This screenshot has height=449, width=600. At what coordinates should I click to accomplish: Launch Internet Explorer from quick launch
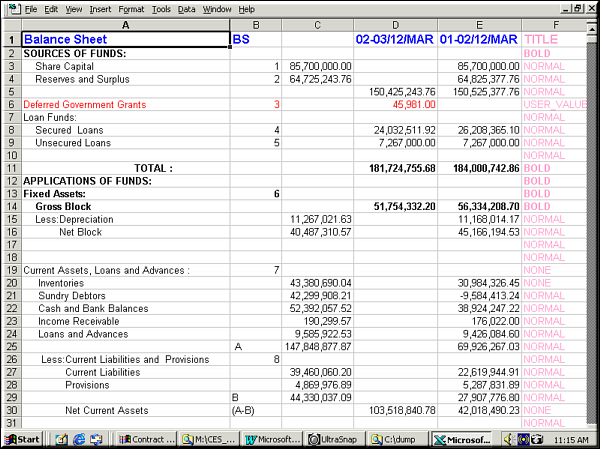78,439
